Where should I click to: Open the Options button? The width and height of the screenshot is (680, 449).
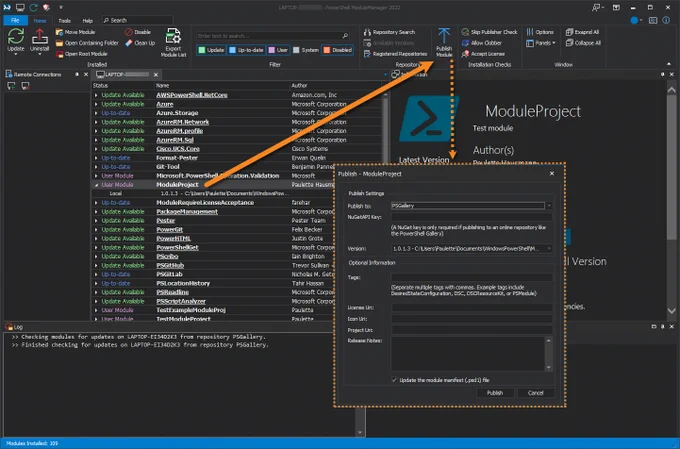click(x=540, y=32)
